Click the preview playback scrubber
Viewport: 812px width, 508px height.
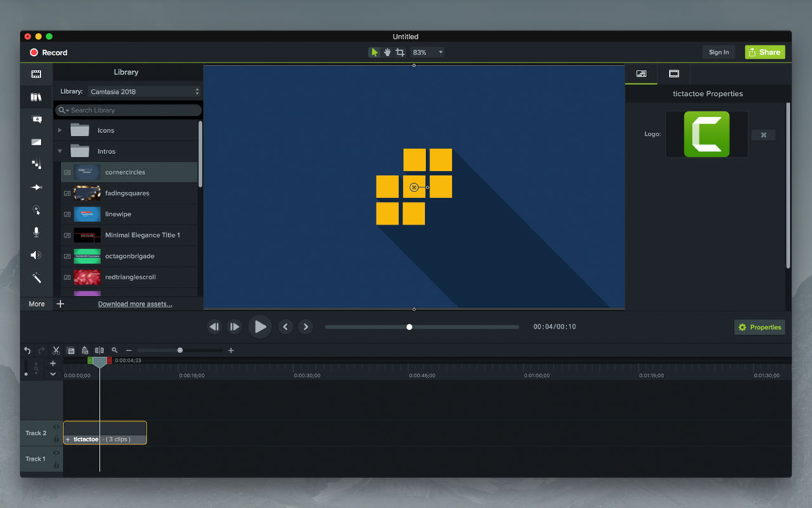pos(409,327)
